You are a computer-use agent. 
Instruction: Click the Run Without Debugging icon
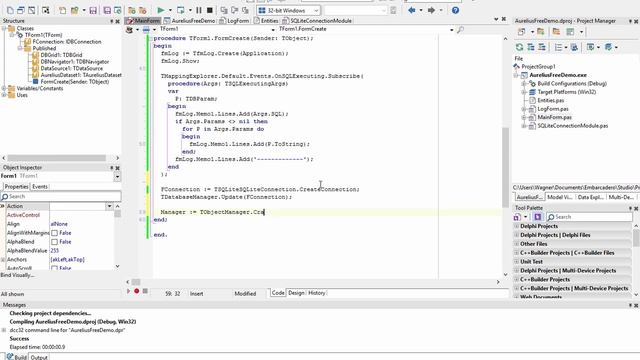tap(180, 10)
